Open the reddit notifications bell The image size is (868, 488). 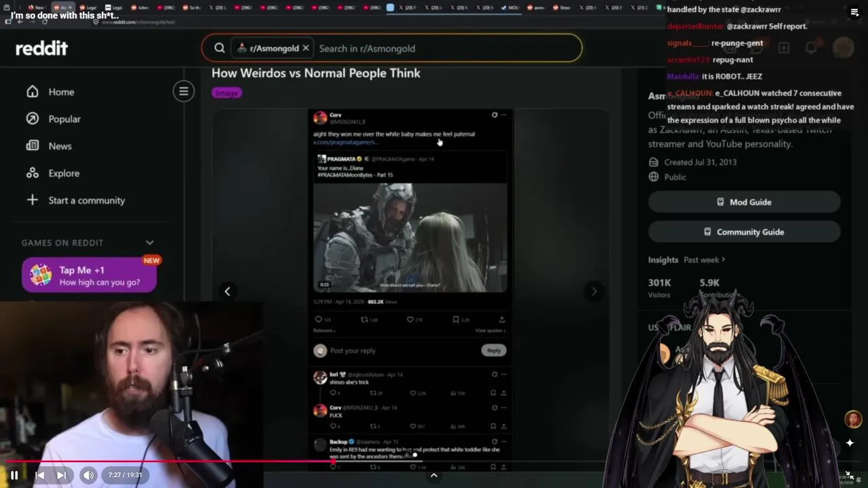tap(811, 48)
